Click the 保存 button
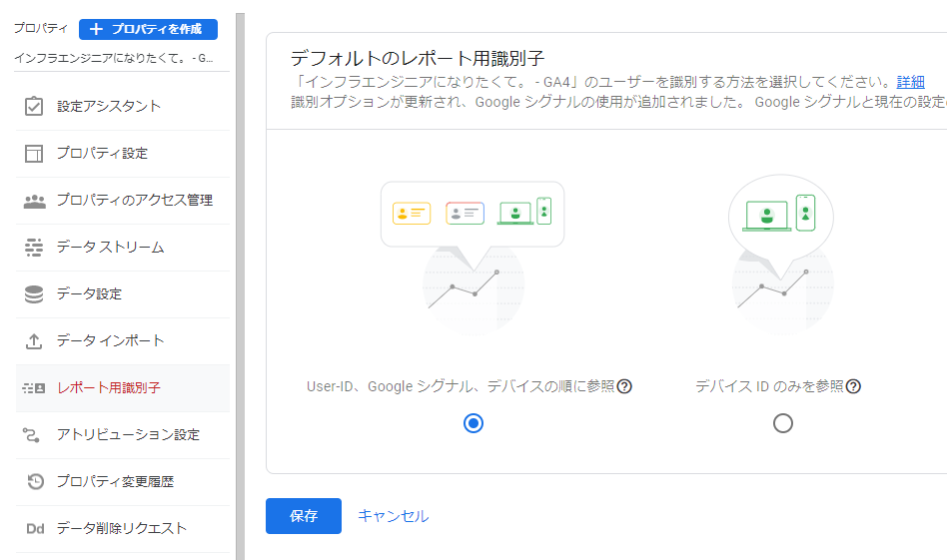The height and width of the screenshot is (560, 947). (304, 516)
